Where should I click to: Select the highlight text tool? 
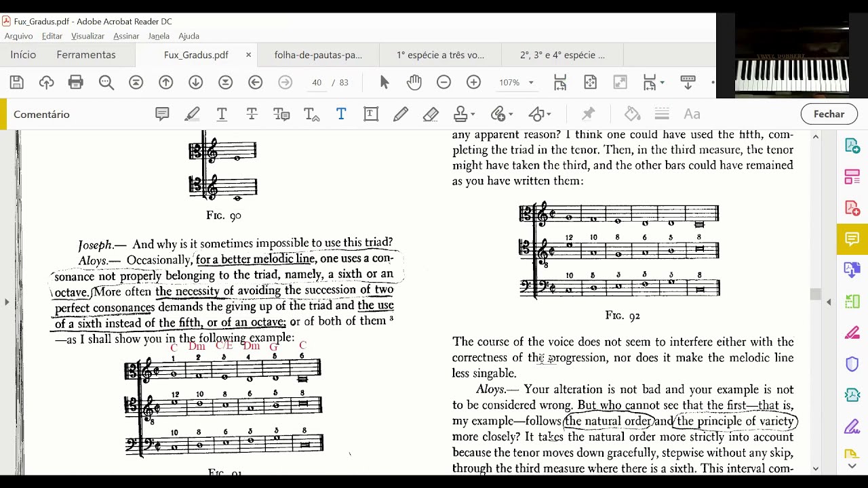click(192, 114)
